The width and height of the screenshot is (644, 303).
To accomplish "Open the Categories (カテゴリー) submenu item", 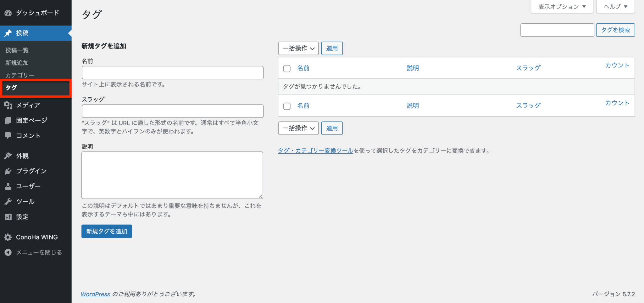I will [x=20, y=75].
